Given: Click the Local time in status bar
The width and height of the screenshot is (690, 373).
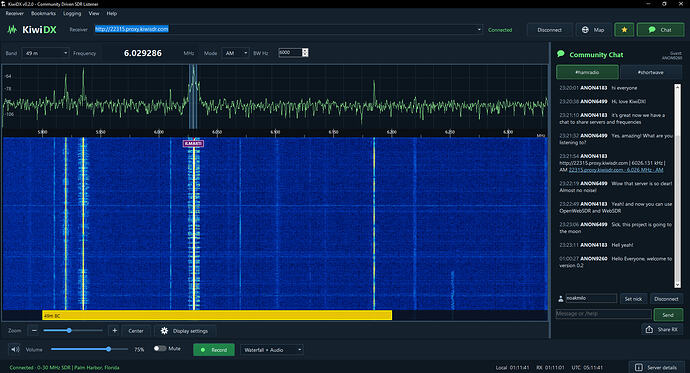Looking at the screenshot, I should (512, 367).
